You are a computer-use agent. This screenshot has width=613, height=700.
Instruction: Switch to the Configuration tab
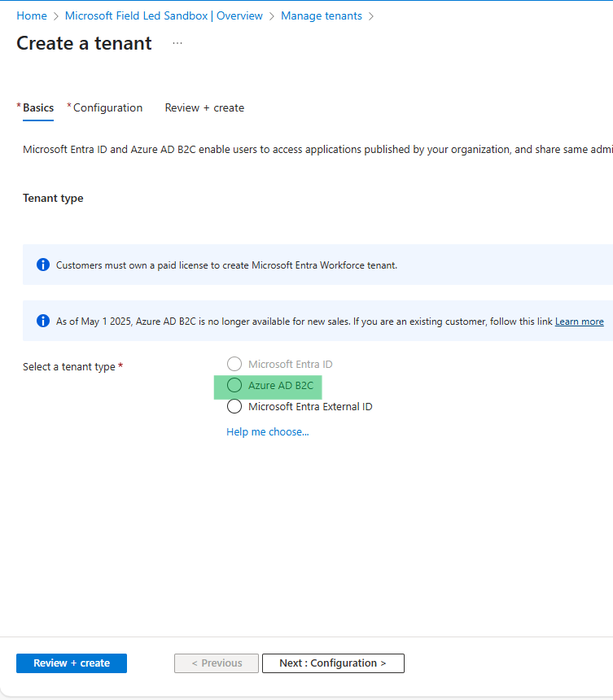107,107
